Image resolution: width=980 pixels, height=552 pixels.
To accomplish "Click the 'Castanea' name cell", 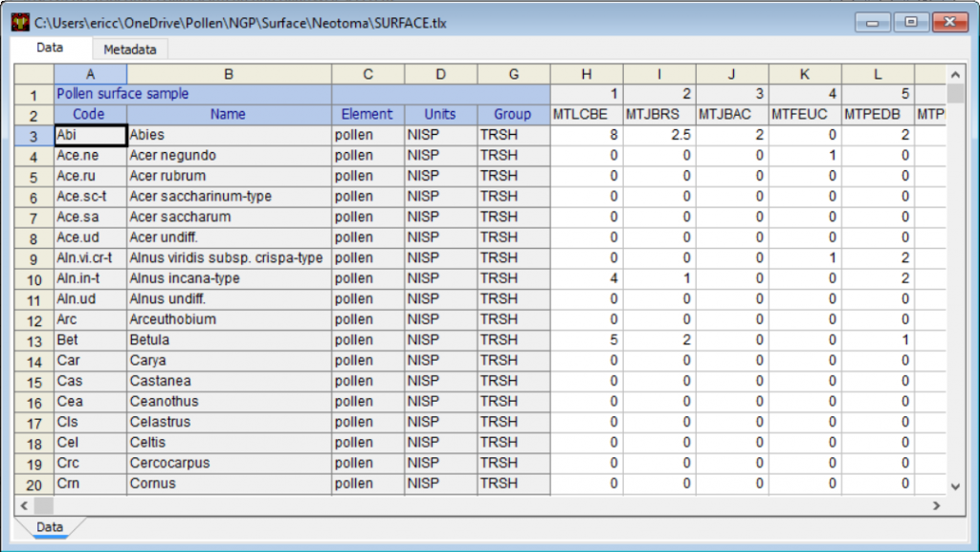I will [x=229, y=382].
